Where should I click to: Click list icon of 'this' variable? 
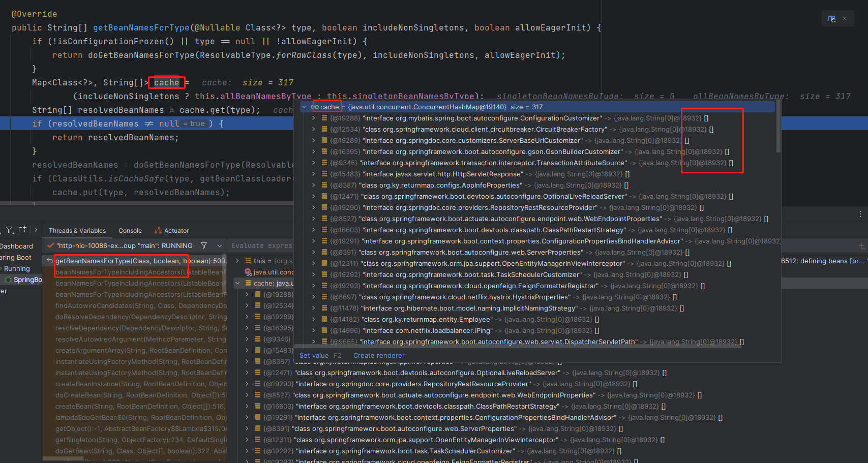point(248,261)
